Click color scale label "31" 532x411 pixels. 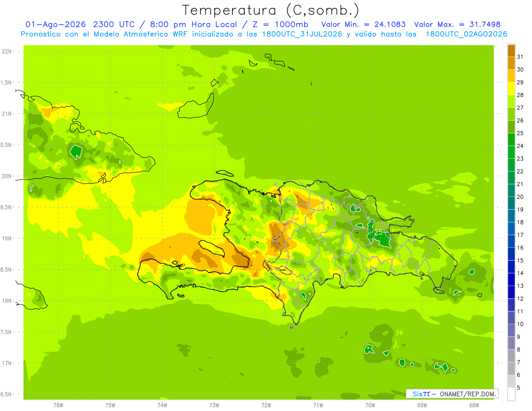pyautogui.click(x=520, y=57)
